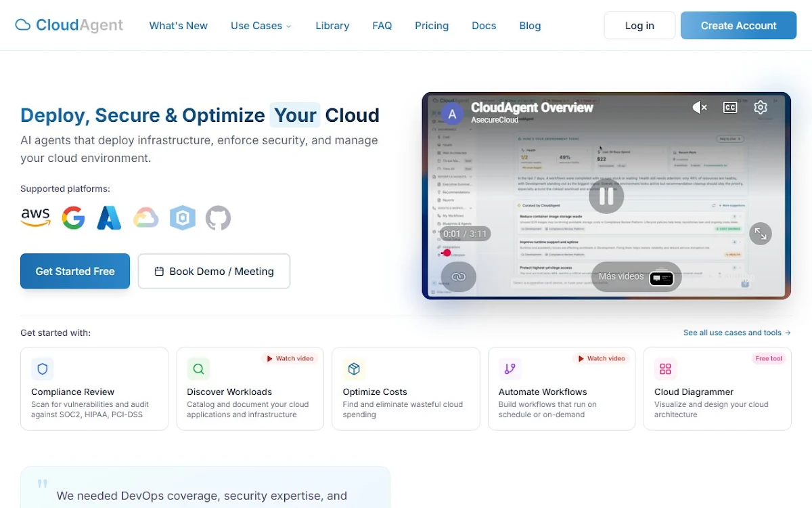The image size is (812, 508).
Task: Click the Automate Workflows branch icon
Action: tap(510, 369)
